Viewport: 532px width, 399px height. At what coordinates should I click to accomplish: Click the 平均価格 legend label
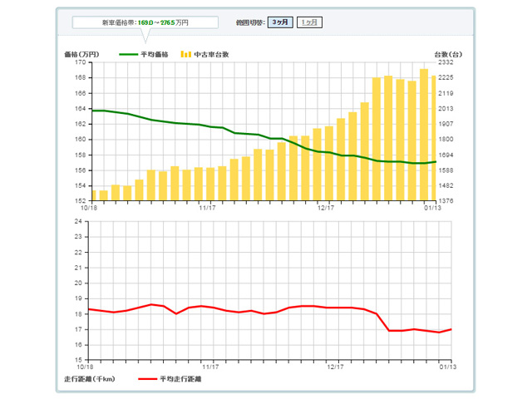[x=155, y=54]
